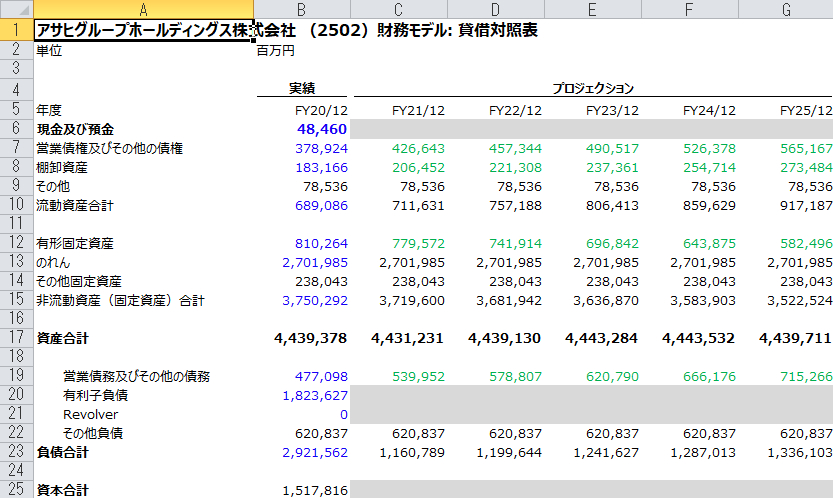The width and height of the screenshot is (833, 498).
Task: Select the projected inventory 221,308
Action: (515, 167)
